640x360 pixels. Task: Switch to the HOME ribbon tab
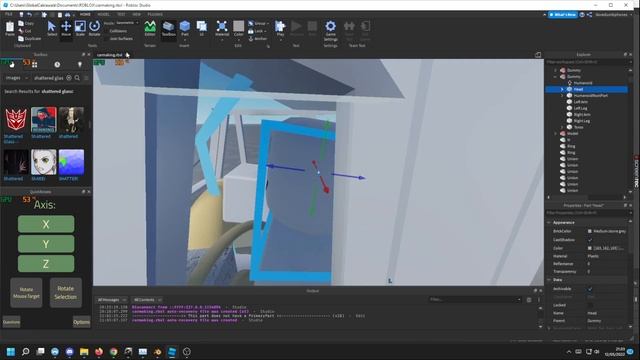85,14
